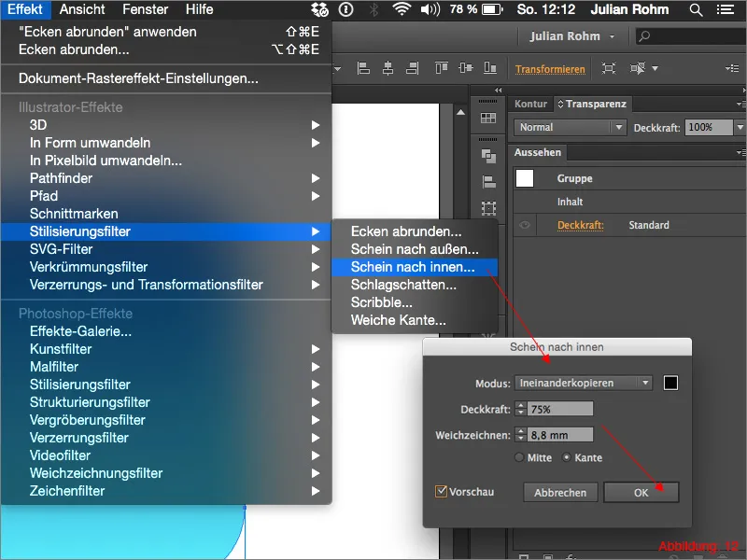Switch to the Kontur tab

coord(530,104)
